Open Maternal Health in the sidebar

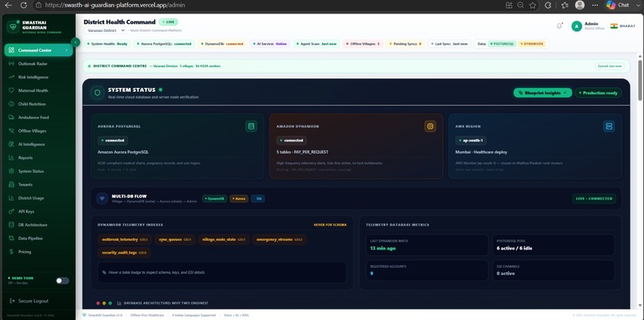click(x=33, y=90)
